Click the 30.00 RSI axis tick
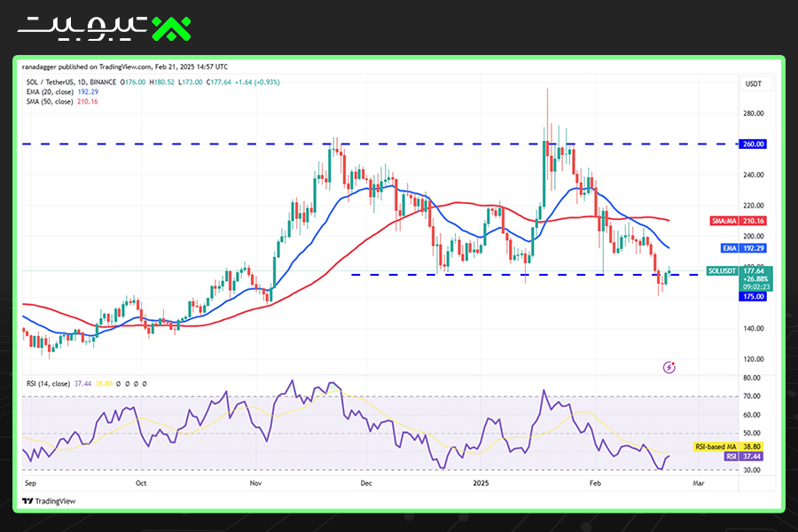Screen dimensions: 798x532 (752, 470)
